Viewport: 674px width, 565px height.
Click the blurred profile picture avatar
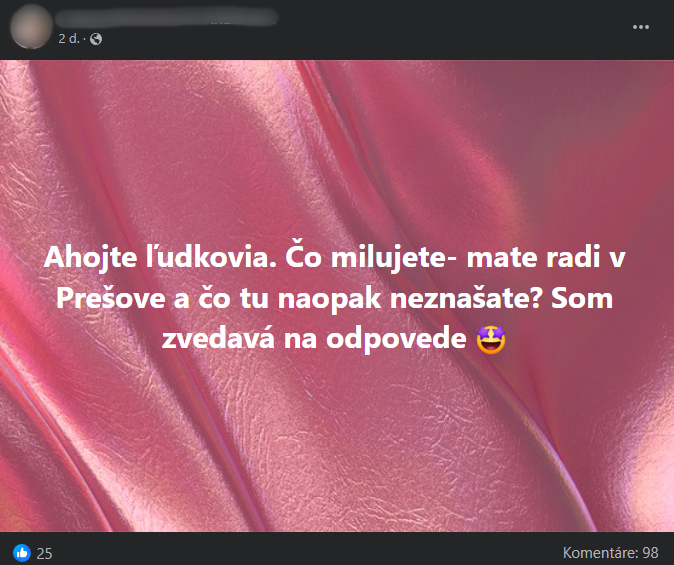(31, 26)
